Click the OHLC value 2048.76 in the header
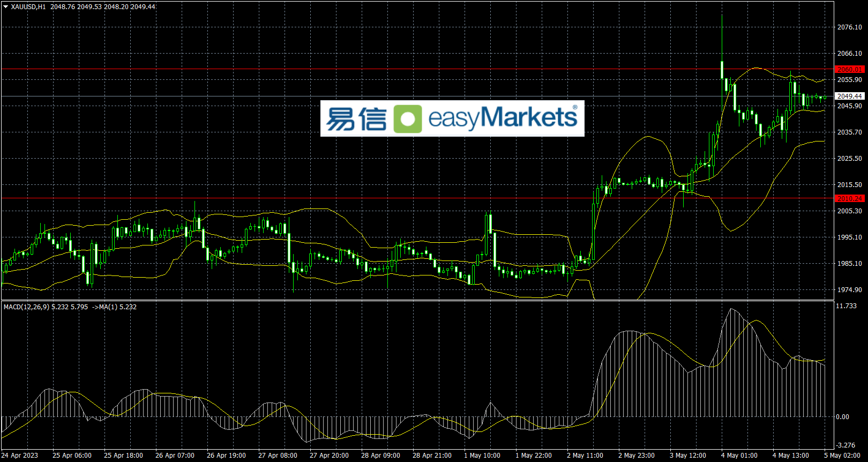Image resolution: width=868 pixels, height=462 pixels. coord(63,7)
